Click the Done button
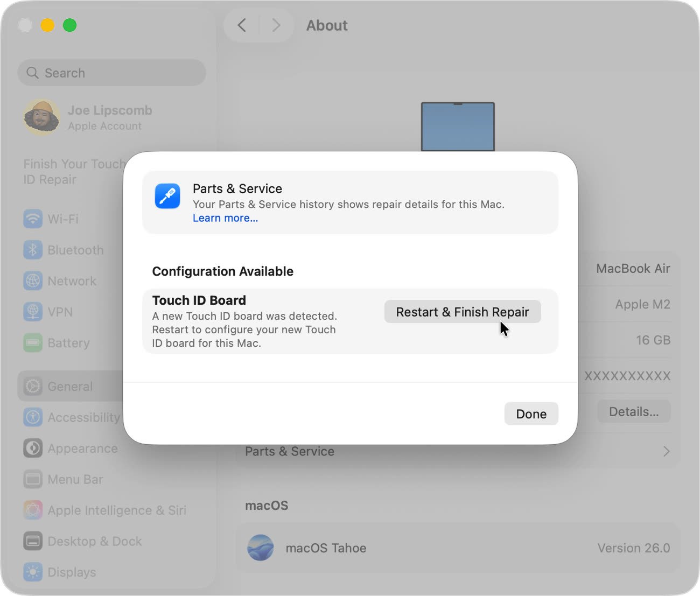Viewport: 700px width, 596px height. point(531,413)
